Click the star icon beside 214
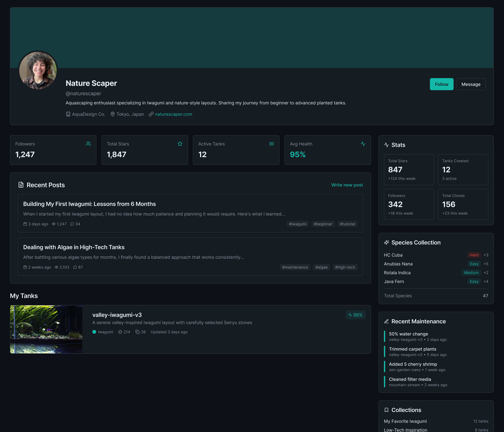This screenshot has height=432, width=504. pyautogui.click(x=120, y=332)
